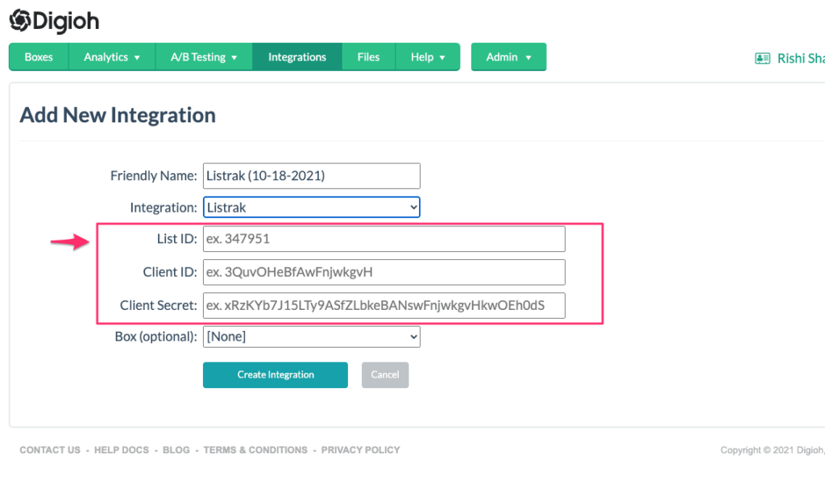Expand the Admin dropdown
The width and height of the screenshot is (825, 504).
508,56
